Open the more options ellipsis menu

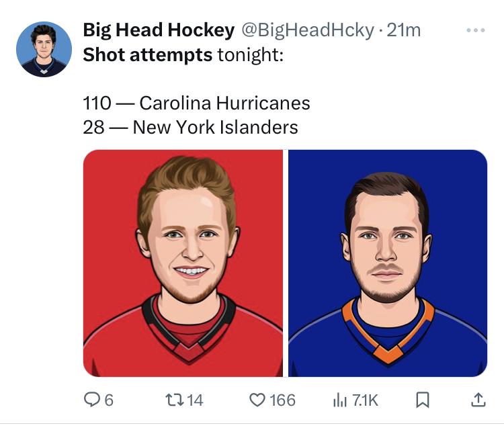(x=475, y=31)
